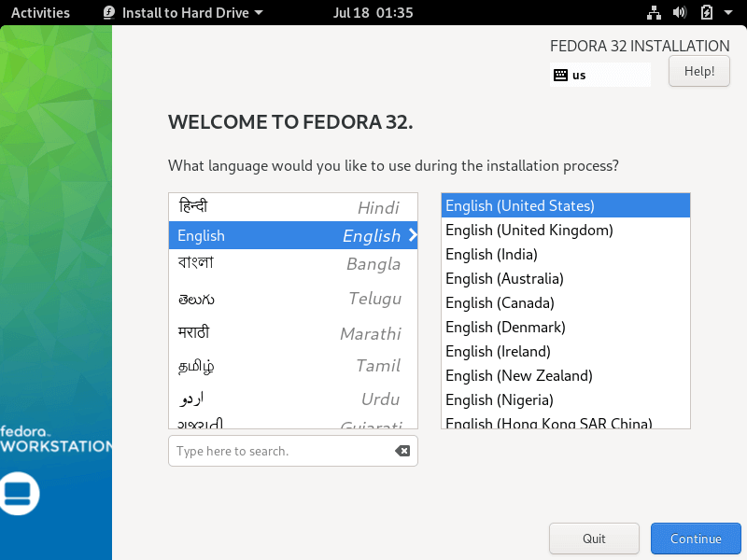The height and width of the screenshot is (560, 747).
Task: Select Marathi in the language list
Action: [x=293, y=332]
